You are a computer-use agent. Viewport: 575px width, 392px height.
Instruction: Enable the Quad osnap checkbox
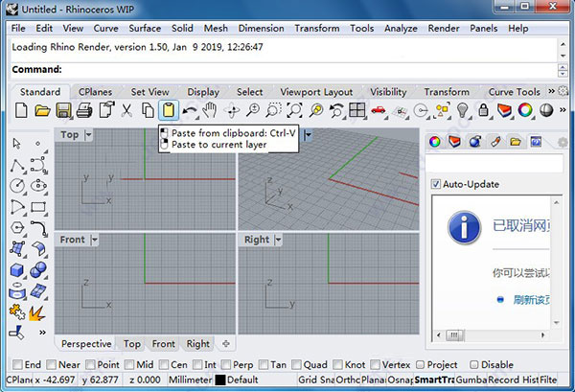pos(295,365)
